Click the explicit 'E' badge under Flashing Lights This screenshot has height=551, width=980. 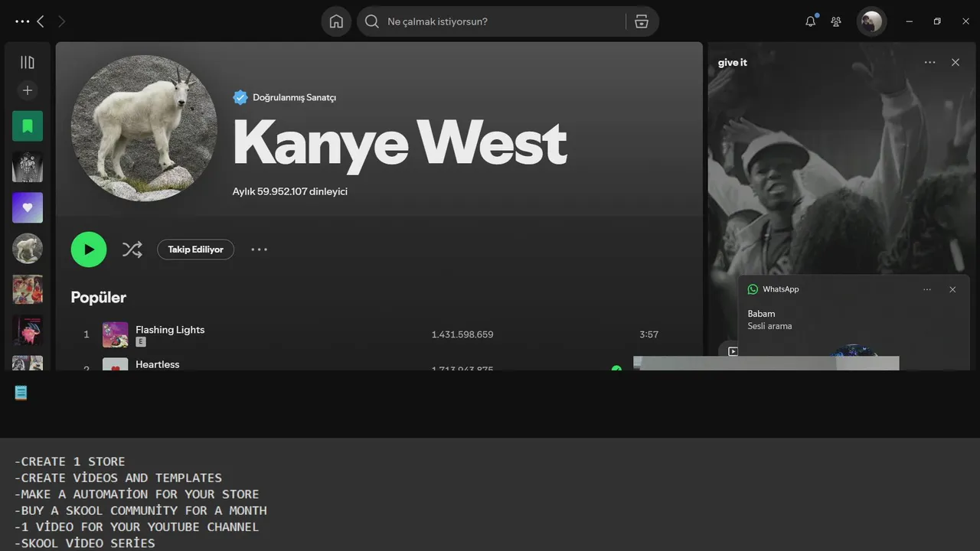click(x=141, y=342)
